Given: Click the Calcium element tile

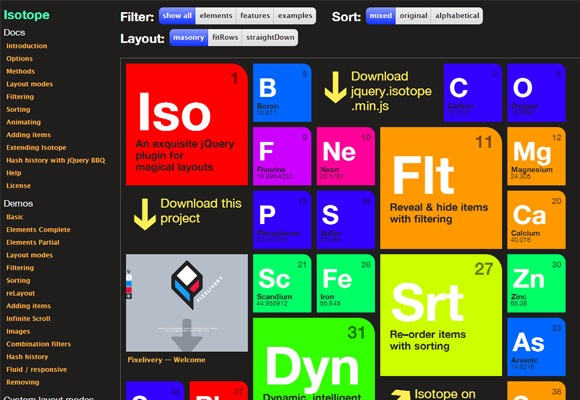Looking at the screenshot, I should 536,220.
